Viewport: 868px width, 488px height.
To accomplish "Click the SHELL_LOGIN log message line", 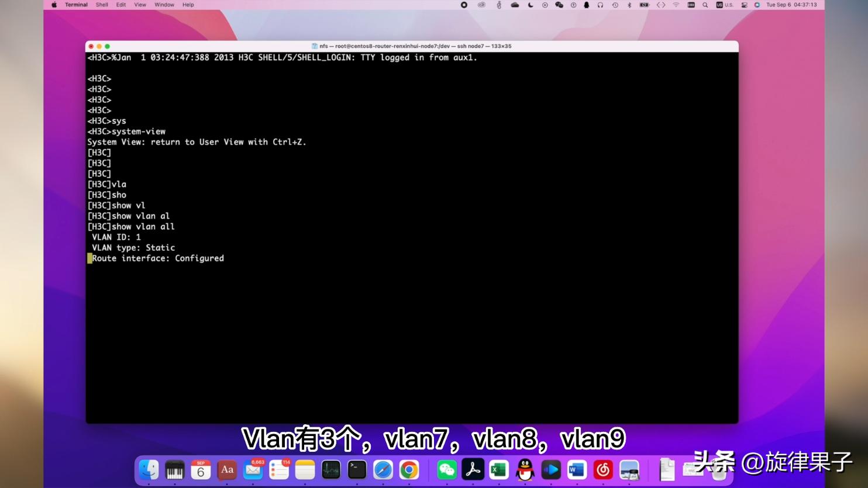I will (x=283, y=57).
